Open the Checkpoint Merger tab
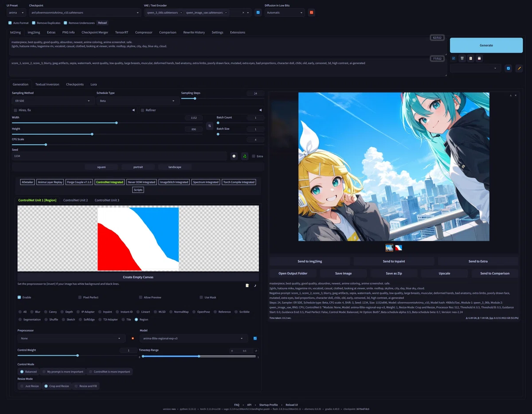The image size is (532, 414). point(95,32)
